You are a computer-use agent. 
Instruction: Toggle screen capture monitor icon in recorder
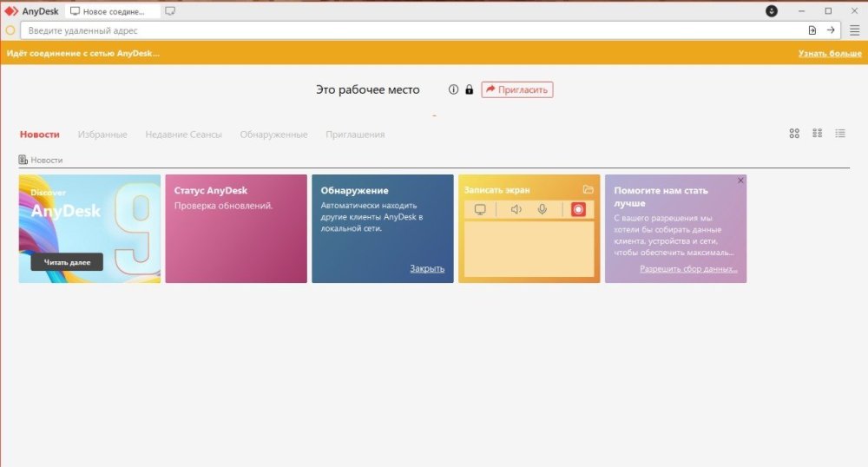(x=480, y=209)
